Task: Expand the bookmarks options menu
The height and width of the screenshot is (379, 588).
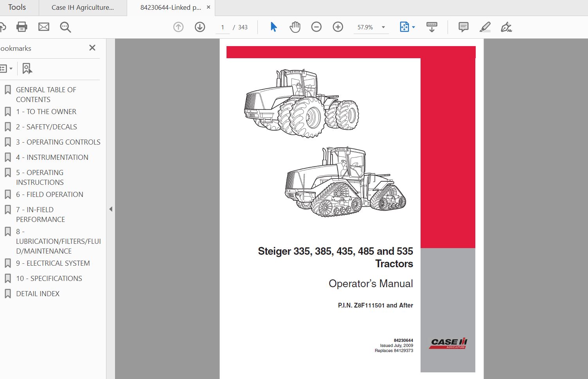Action: tap(7, 69)
